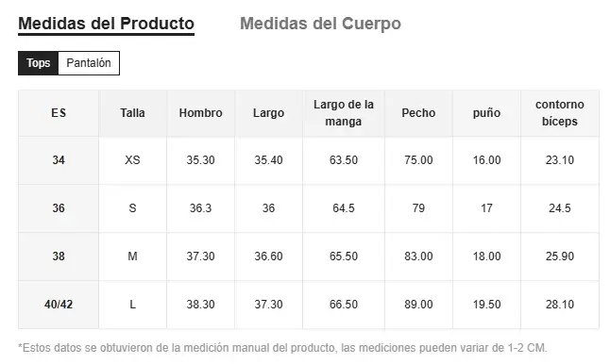
Task: Toggle to Pantalón measurements
Action: 89,63
